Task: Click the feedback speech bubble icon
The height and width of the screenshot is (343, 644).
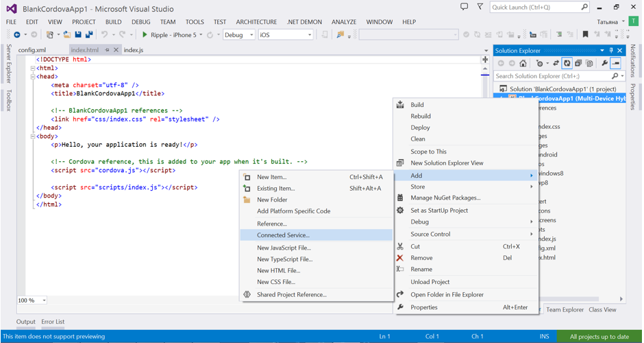Action: (464, 8)
